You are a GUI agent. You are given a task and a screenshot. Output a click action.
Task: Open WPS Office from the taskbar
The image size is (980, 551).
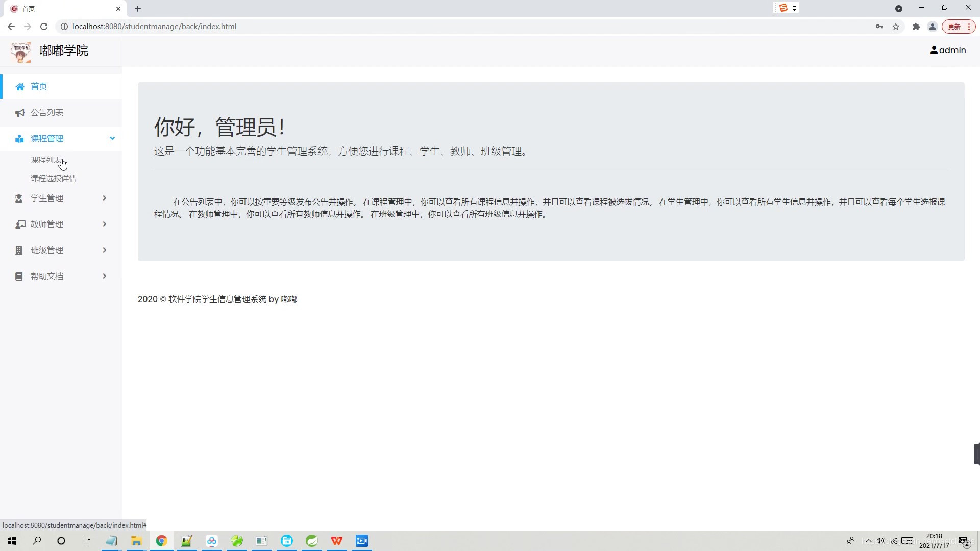[x=337, y=541]
